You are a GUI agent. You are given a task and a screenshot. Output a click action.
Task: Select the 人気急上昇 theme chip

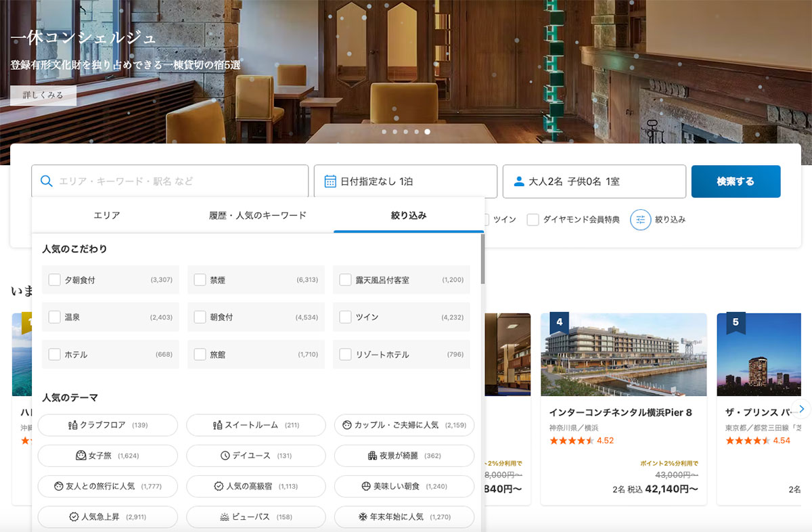pyautogui.click(x=108, y=516)
